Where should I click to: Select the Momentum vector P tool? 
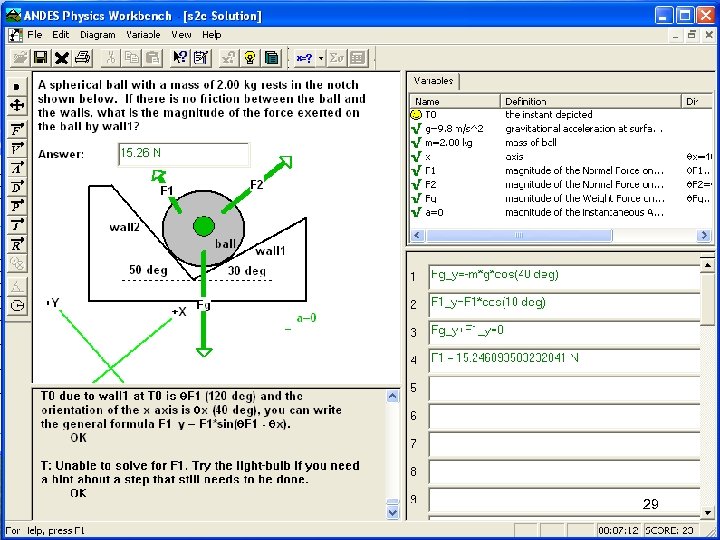(17, 206)
